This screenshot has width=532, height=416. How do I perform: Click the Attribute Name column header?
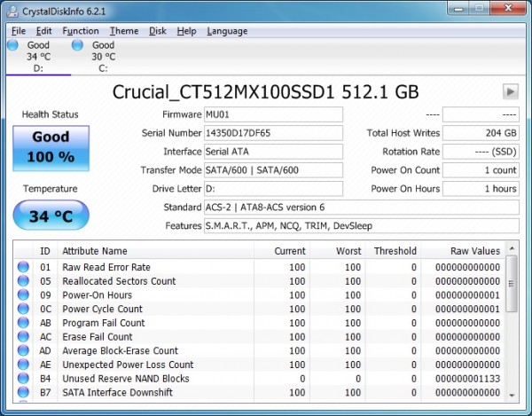(156, 251)
